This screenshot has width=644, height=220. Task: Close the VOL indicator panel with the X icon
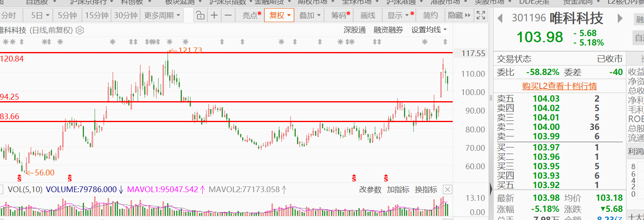[448, 190]
